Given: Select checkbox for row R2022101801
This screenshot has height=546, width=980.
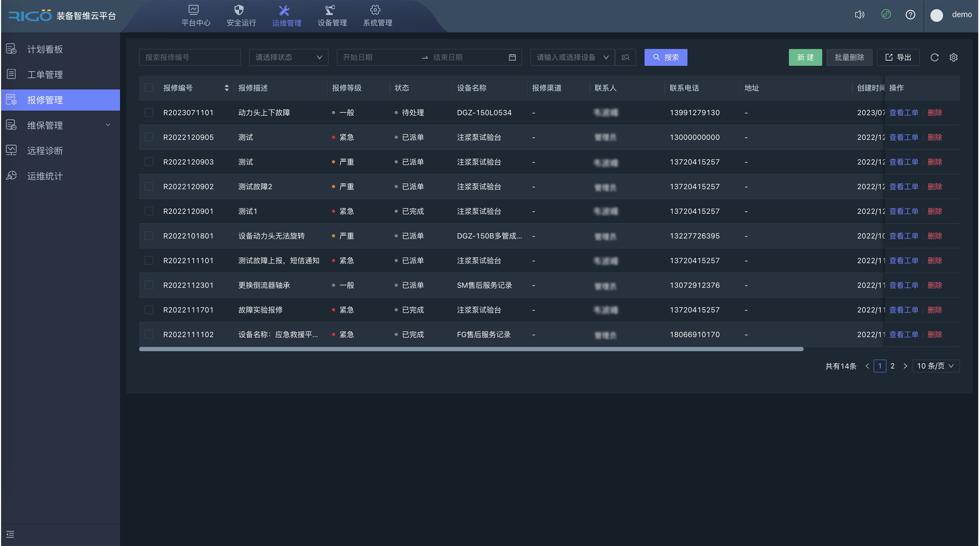Looking at the screenshot, I should (x=149, y=236).
